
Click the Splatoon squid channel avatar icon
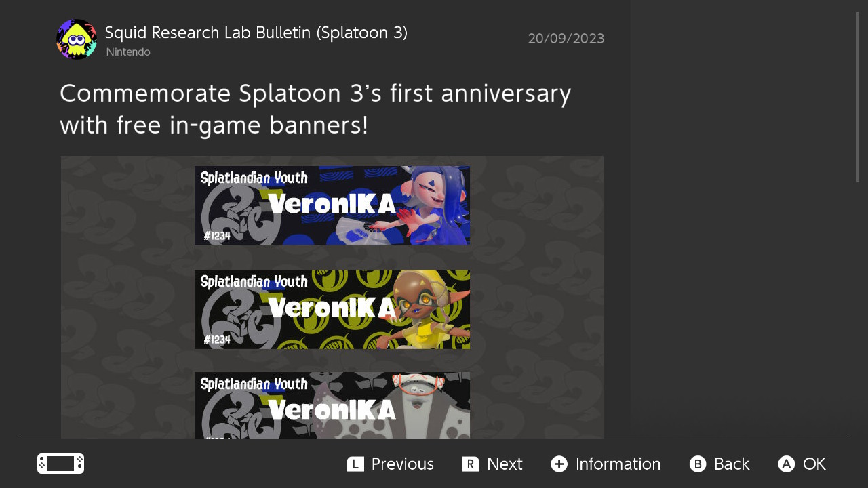point(77,39)
